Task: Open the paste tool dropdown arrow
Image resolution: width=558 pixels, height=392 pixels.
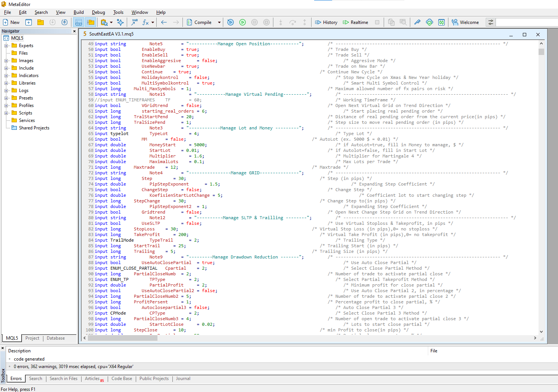Action: click(111, 22)
